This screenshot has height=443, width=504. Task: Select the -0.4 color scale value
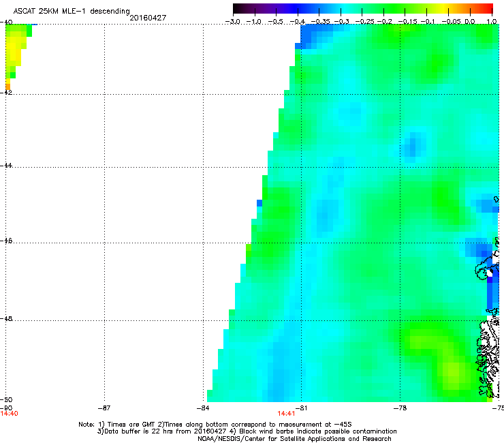tap(298, 22)
